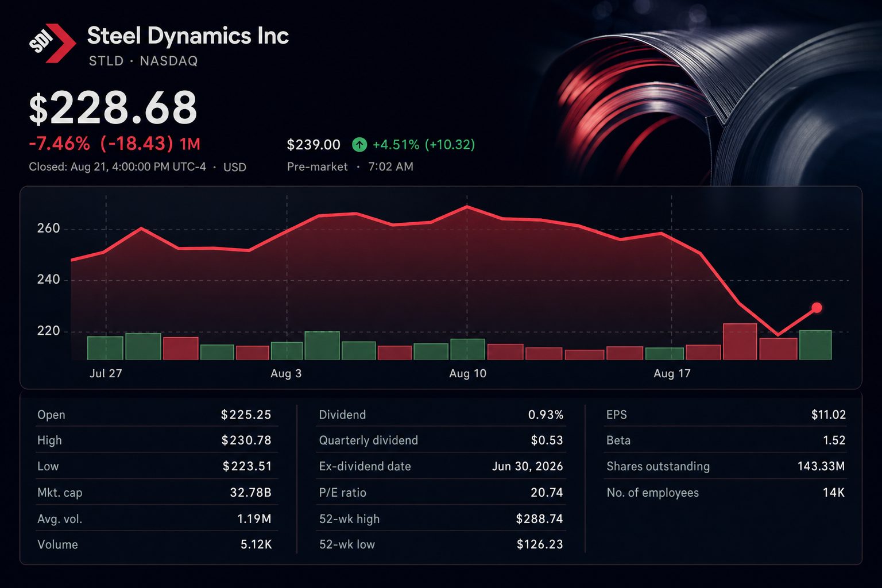The height and width of the screenshot is (588, 882).
Task: Select the $239.00 pre-market price
Action: click(x=314, y=145)
